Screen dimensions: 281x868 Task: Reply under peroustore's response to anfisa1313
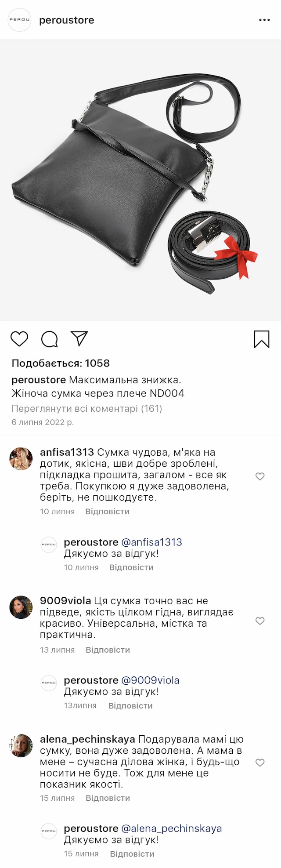coord(131,567)
